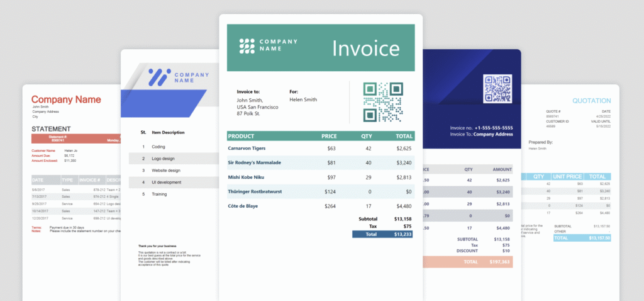Click the salmon TOTAL $197,363 bar

pos(472,261)
